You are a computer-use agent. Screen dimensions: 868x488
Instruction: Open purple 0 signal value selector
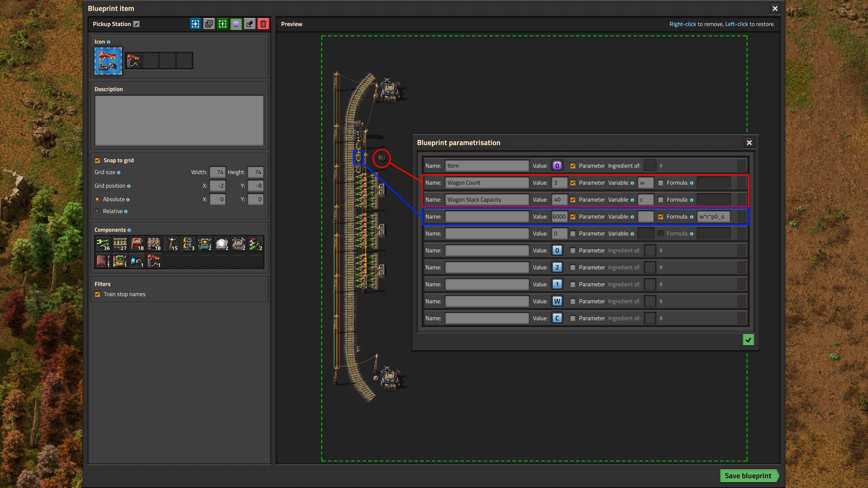557,166
